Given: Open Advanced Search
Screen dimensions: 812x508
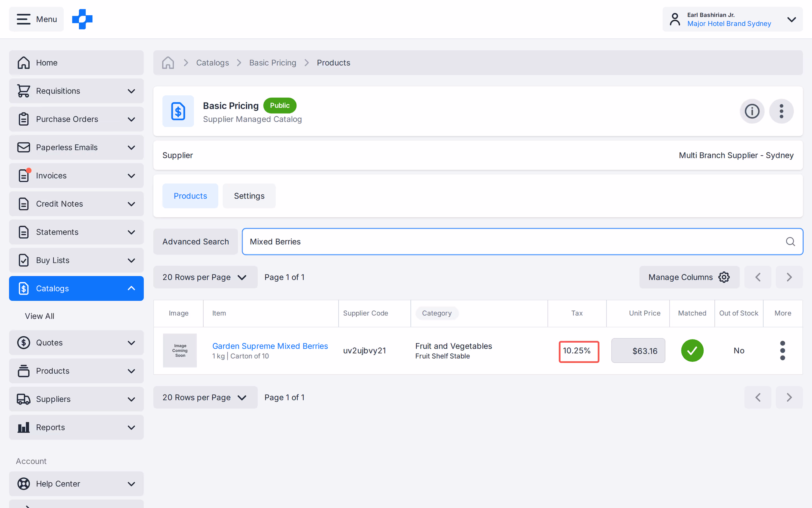Looking at the screenshot, I should point(196,242).
